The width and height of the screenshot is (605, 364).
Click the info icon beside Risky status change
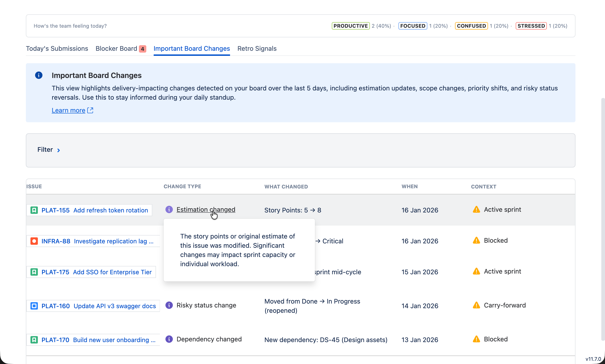coord(169,305)
